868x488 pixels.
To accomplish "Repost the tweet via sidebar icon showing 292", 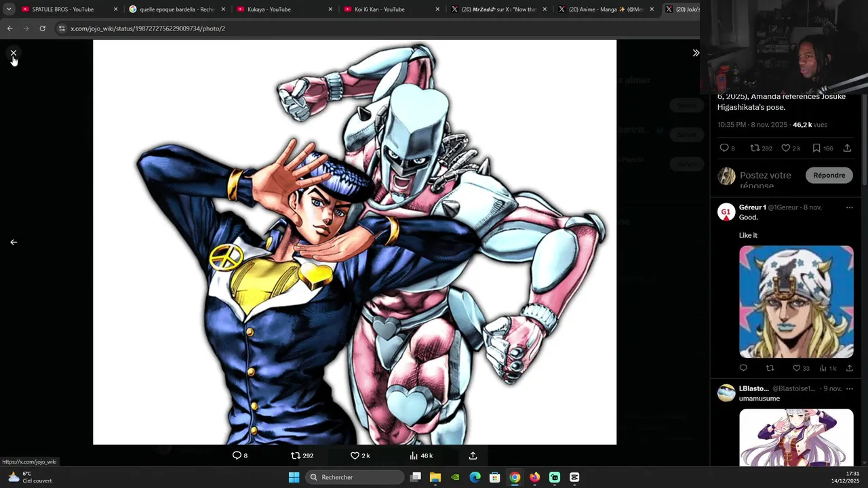I will pyautogui.click(x=761, y=148).
